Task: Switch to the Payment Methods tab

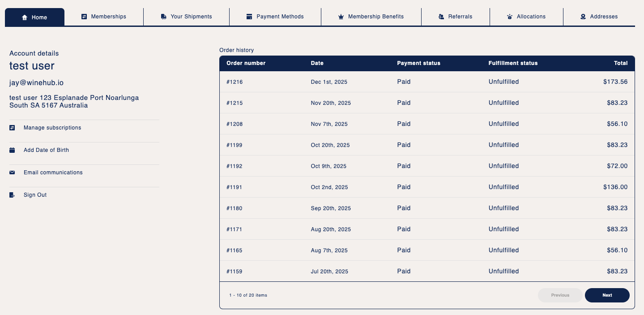Action: [275, 17]
